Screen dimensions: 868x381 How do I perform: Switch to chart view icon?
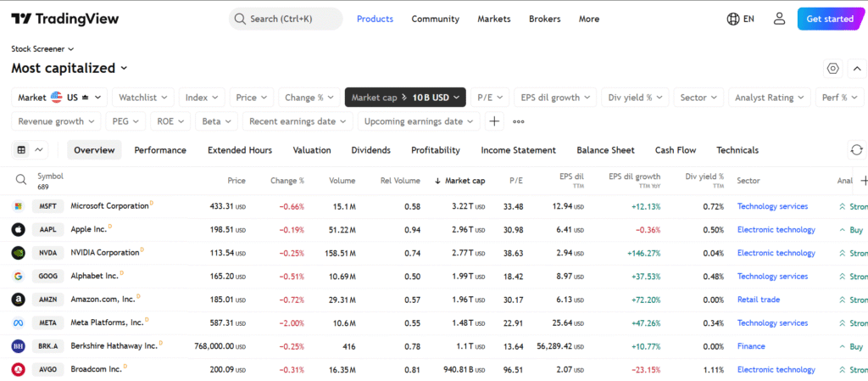tap(39, 150)
